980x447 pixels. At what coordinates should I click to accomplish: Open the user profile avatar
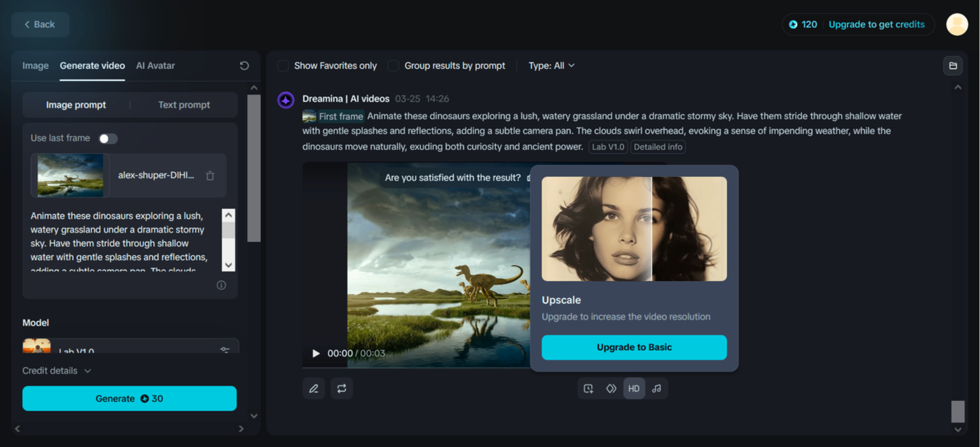[957, 25]
